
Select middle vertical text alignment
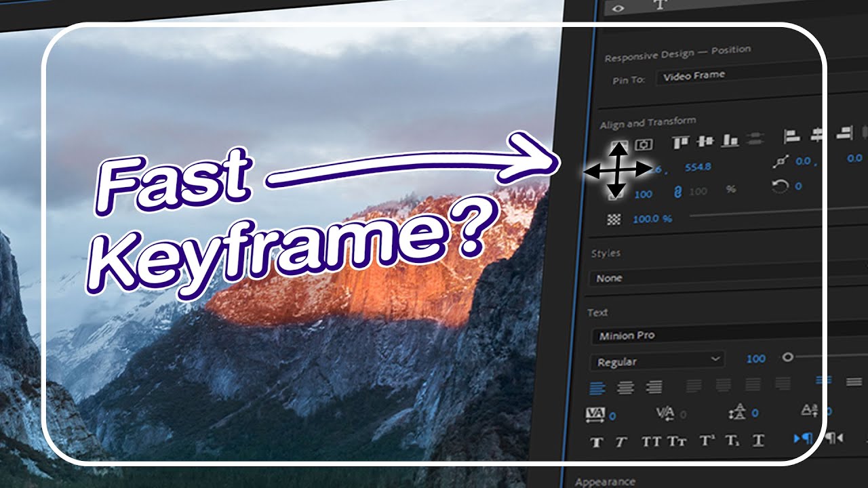(854, 381)
